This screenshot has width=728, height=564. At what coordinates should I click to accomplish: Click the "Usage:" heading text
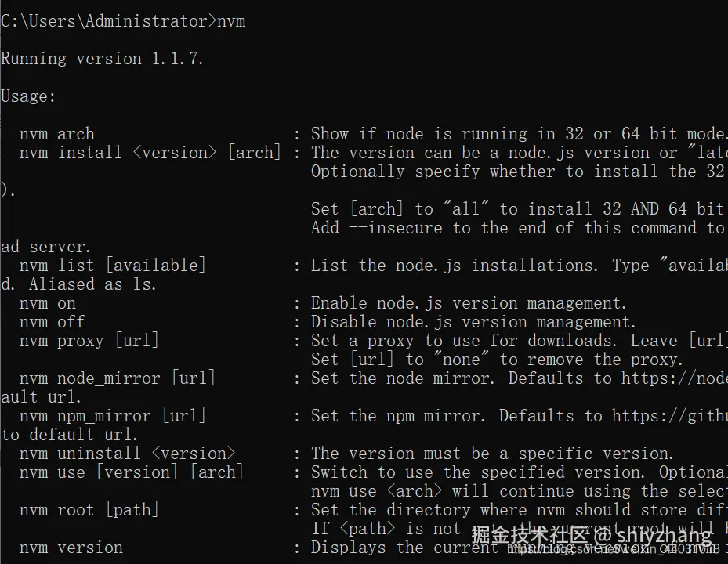pos(29,96)
